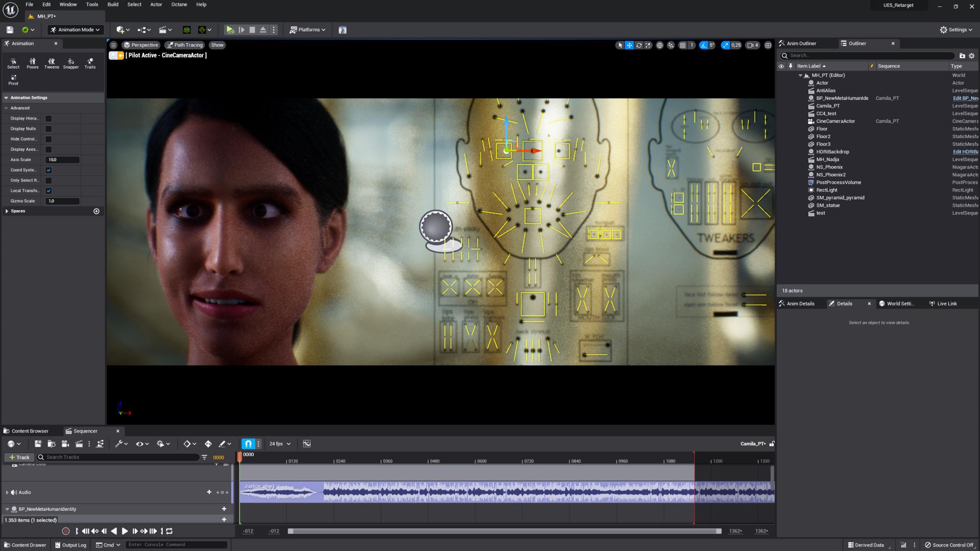Image resolution: width=980 pixels, height=551 pixels.
Task: Start Play in Editor
Action: (230, 30)
